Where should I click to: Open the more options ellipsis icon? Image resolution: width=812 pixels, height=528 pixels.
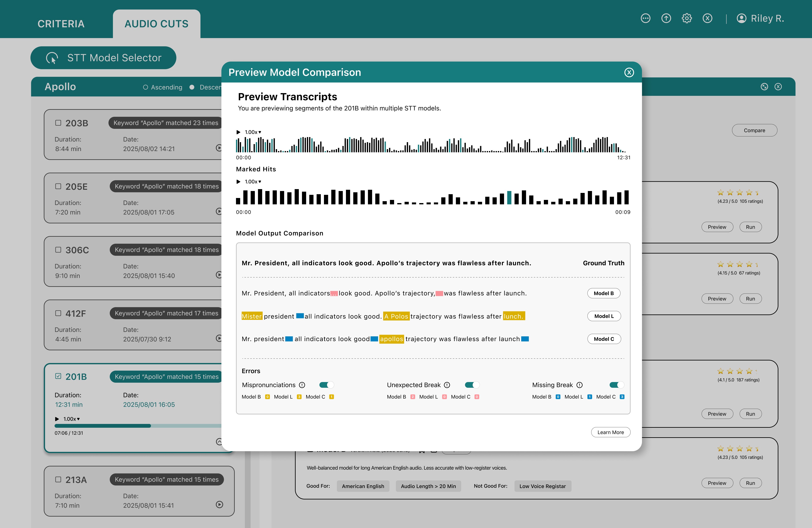point(645,18)
